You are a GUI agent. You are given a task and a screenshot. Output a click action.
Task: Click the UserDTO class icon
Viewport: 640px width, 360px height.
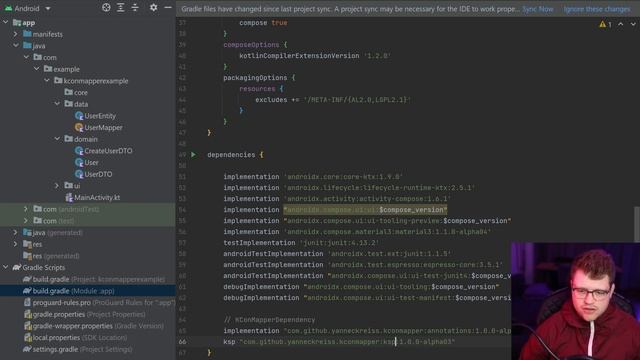(79, 174)
